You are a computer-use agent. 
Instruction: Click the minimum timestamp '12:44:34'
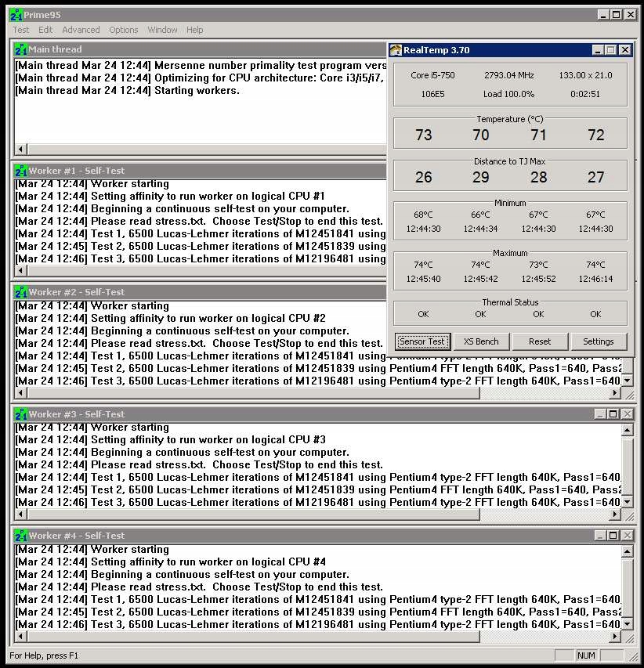coord(481,229)
